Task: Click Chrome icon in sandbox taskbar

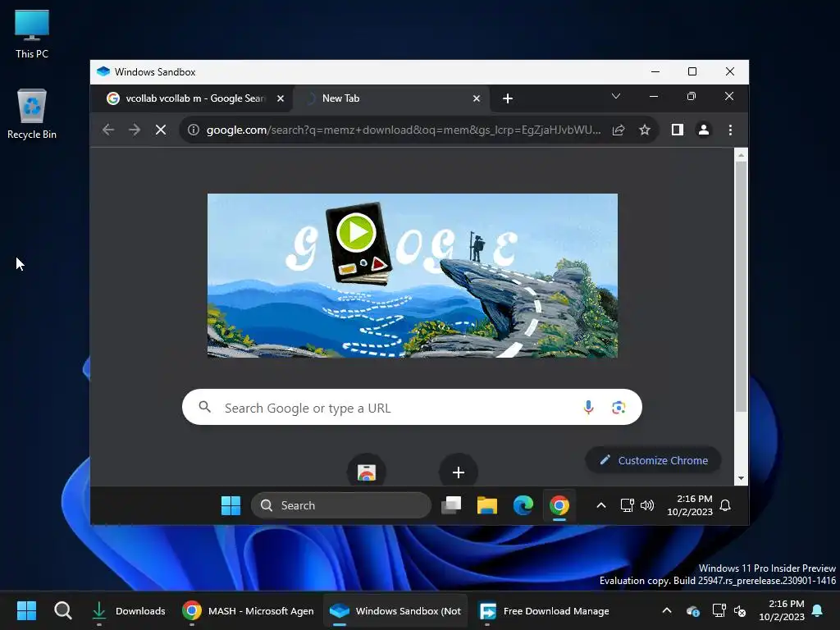Action: pos(559,505)
